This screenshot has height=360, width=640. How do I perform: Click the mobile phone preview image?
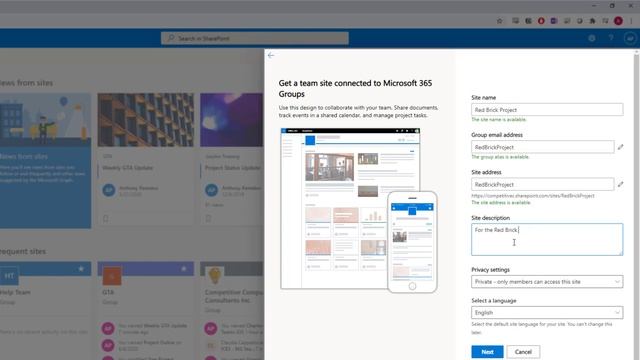(412, 242)
